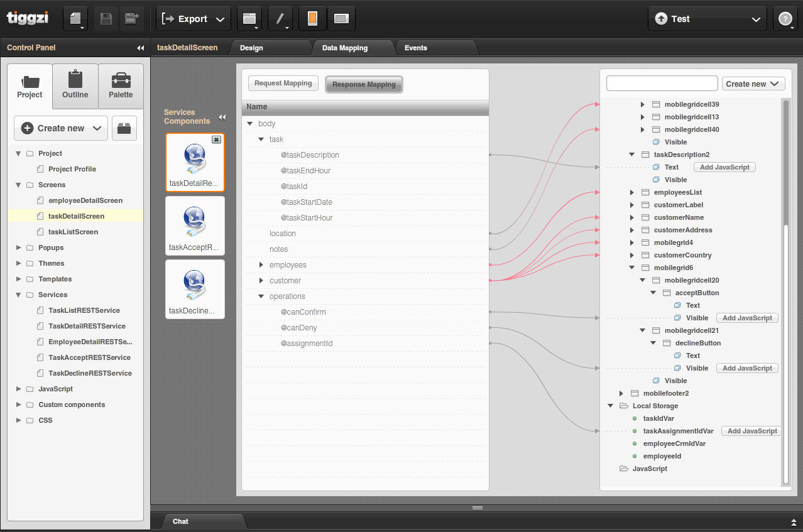
Task: Open the Test button menu
Action: point(707,19)
